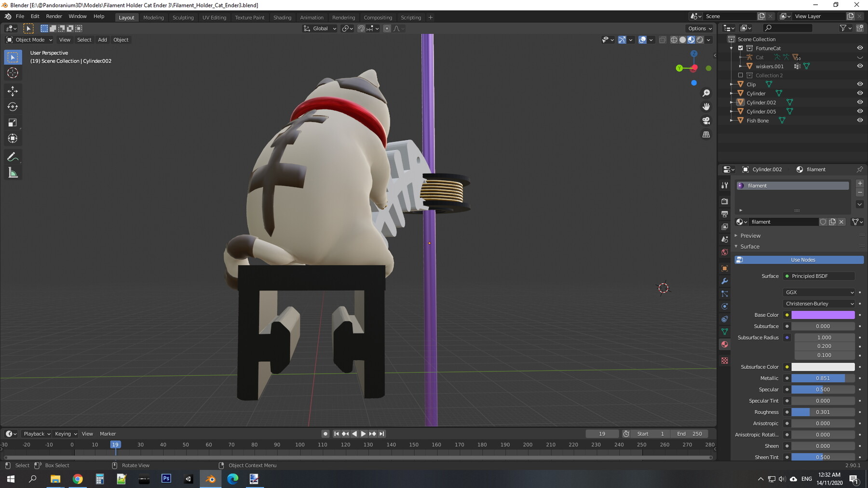Select the Measure tool
This screenshot has width=868, height=488.
point(13,173)
